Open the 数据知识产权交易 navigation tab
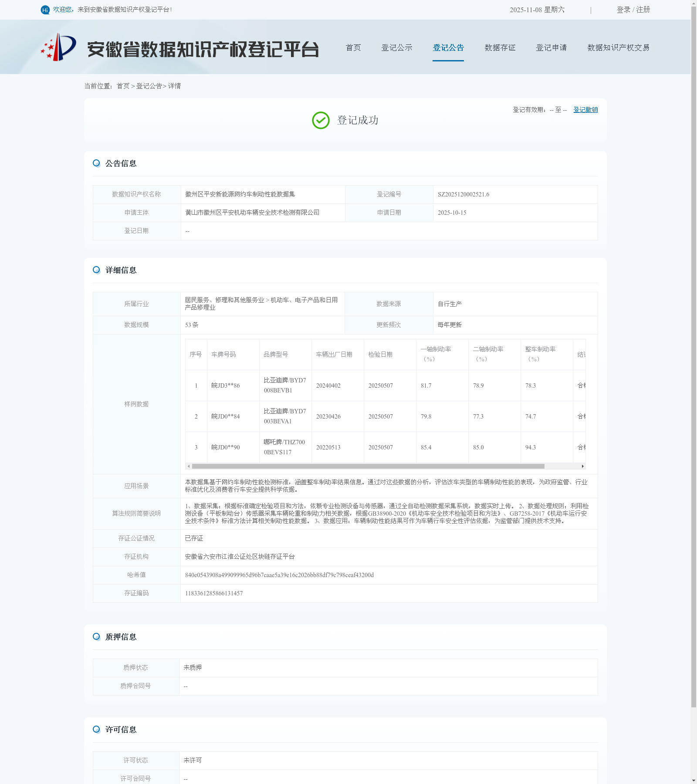 click(x=619, y=47)
